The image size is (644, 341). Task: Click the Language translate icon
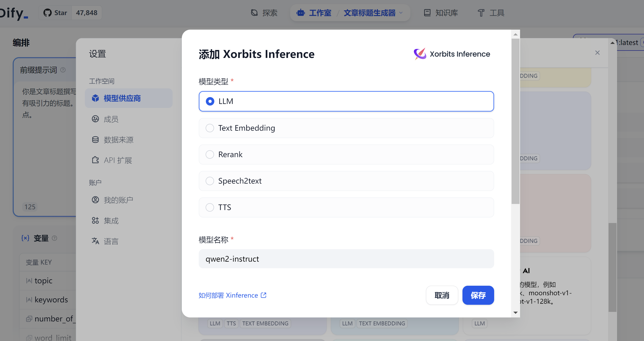[x=95, y=241]
